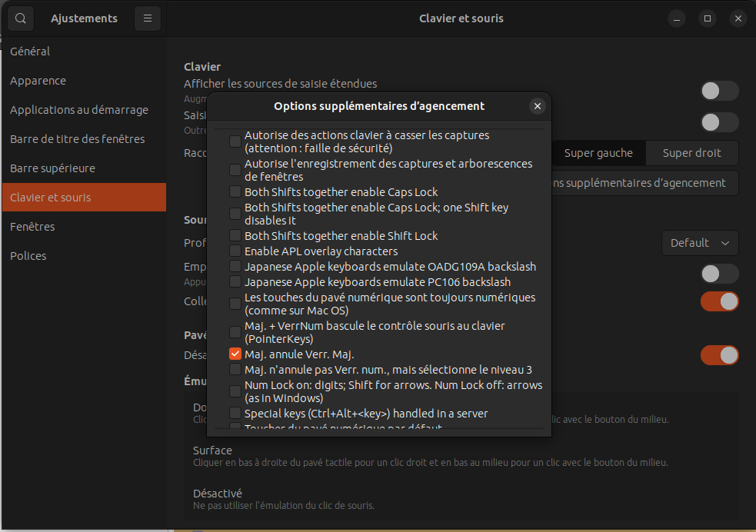The height and width of the screenshot is (532, 756).
Task: Minimize the Ajustements window
Action: coord(676,18)
